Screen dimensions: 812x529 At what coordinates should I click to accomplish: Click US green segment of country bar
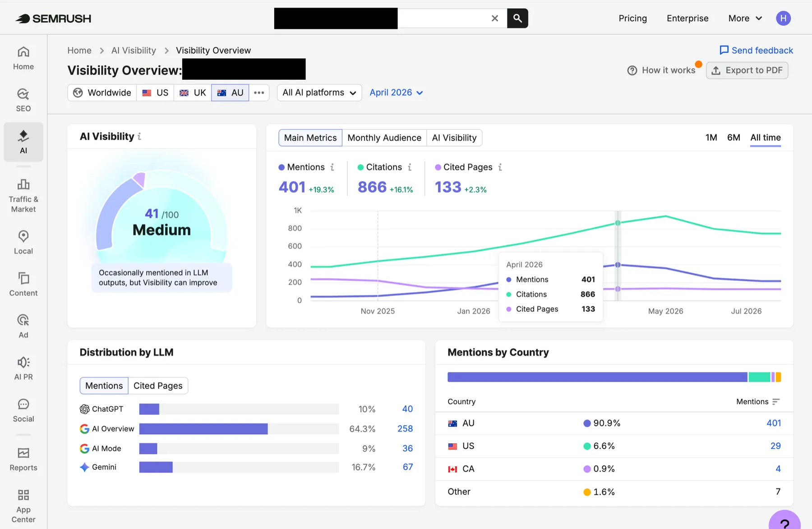[x=759, y=377]
